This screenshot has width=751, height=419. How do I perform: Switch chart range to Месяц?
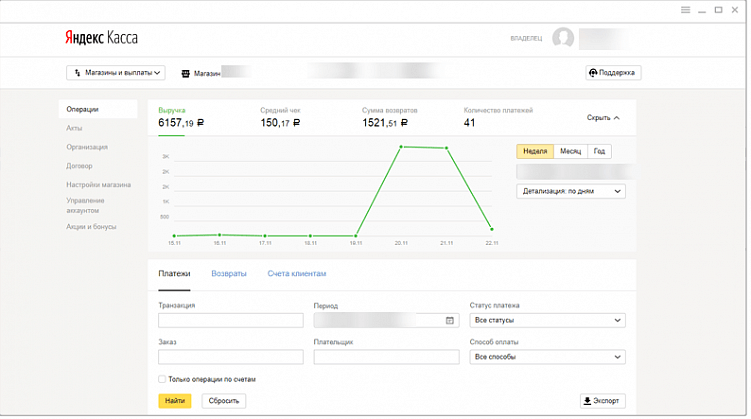pos(570,151)
